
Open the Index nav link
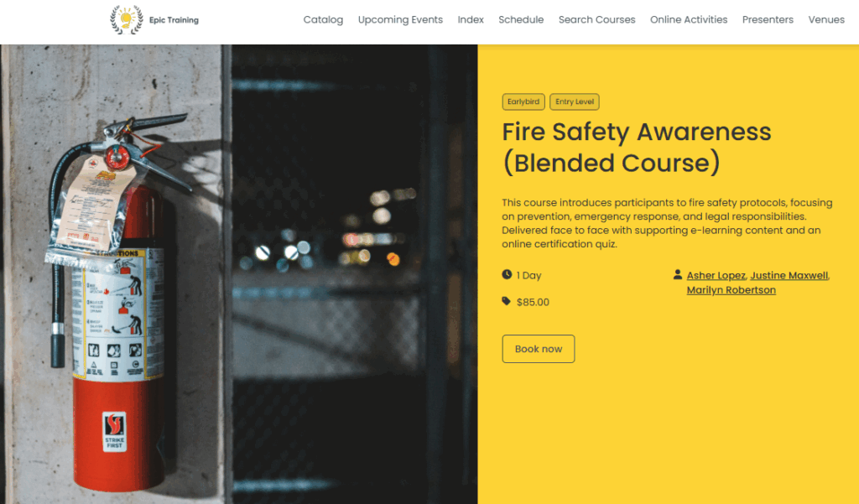pos(471,20)
